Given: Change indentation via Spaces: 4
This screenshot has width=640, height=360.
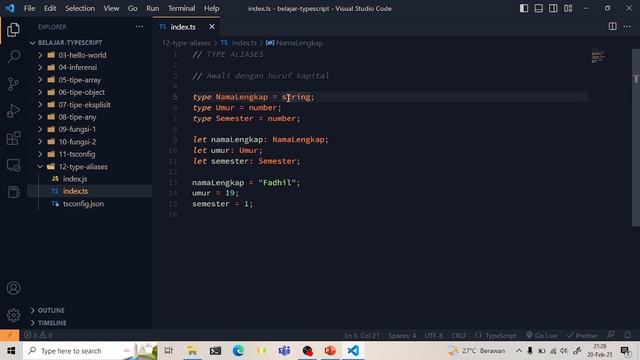Looking at the screenshot, I should tap(402, 335).
